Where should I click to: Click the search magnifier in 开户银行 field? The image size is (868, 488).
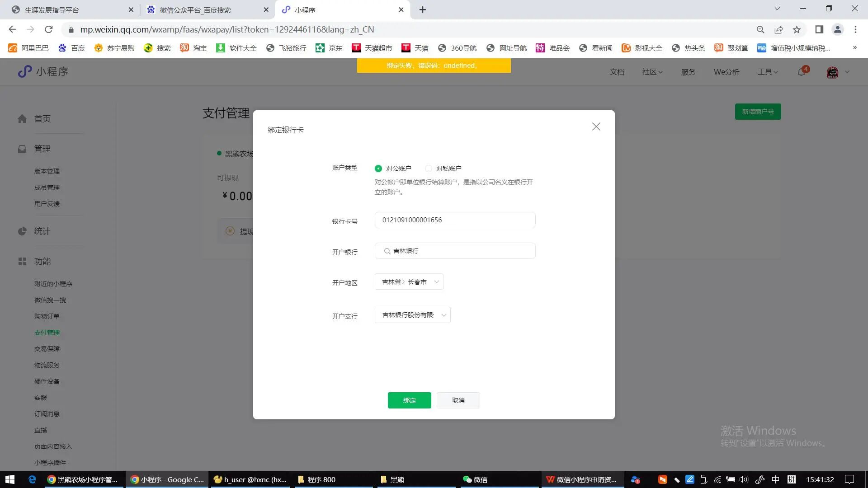point(387,251)
